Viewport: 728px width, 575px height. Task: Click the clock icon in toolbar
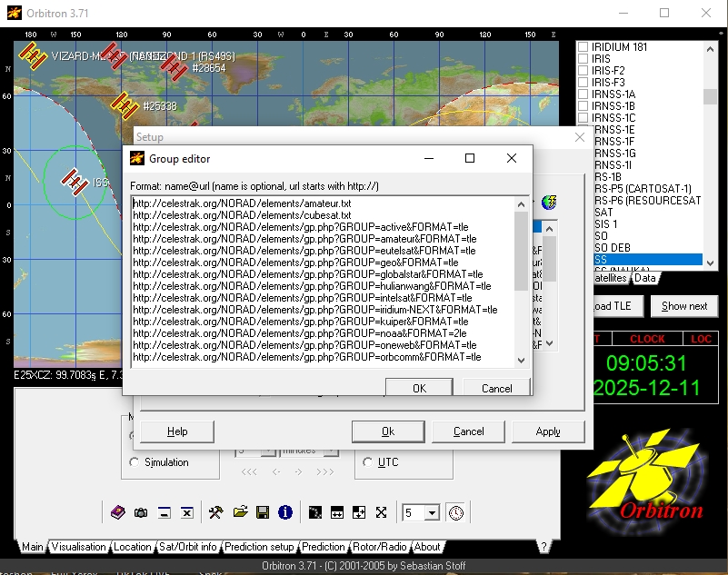coord(456,513)
